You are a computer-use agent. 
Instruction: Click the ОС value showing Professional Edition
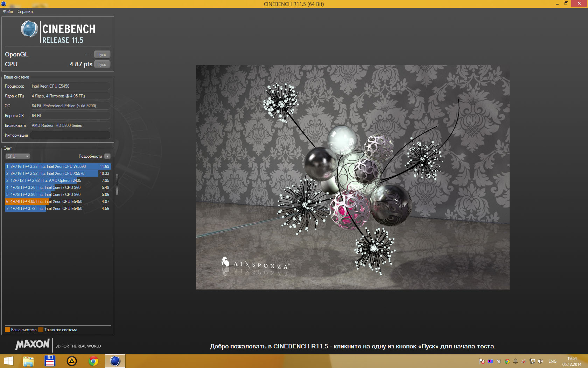[70, 106]
